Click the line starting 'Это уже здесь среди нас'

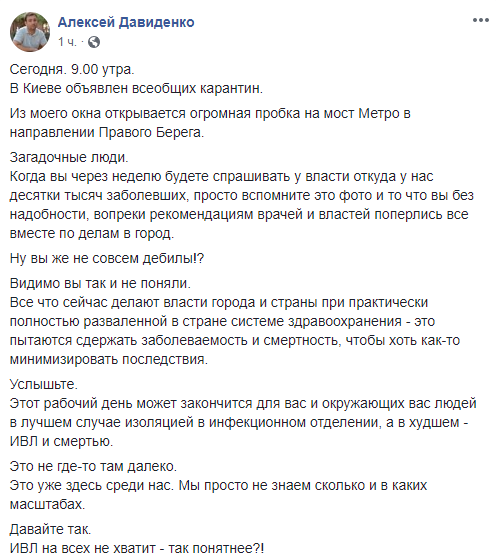coord(218,485)
